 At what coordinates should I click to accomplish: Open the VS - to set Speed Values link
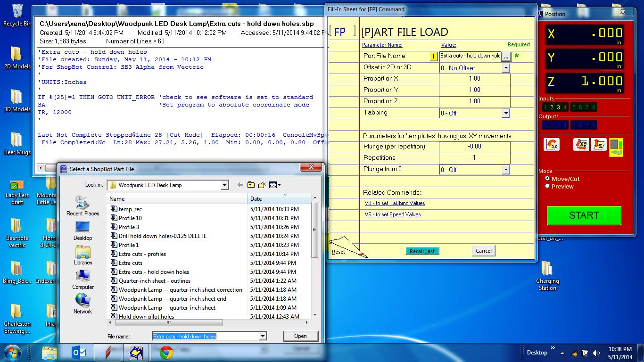tap(392, 214)
